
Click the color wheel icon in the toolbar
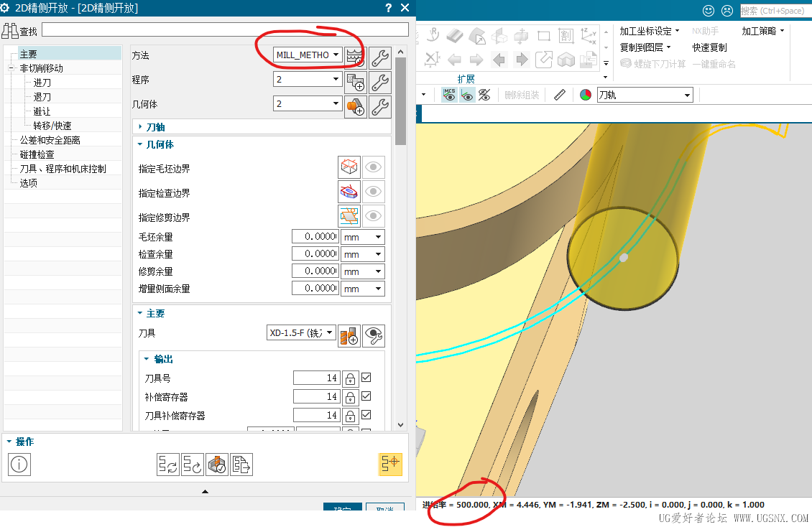point(585,95)
